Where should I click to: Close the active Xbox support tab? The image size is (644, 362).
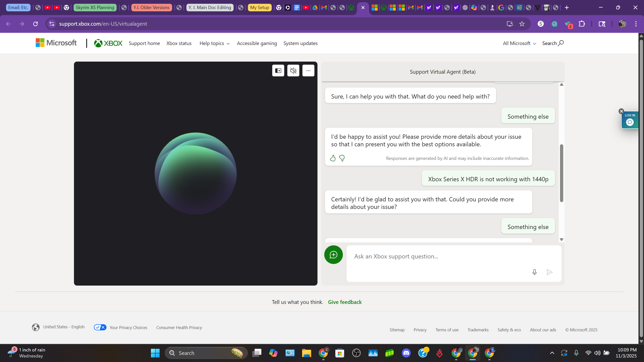(x=363, y=8)
